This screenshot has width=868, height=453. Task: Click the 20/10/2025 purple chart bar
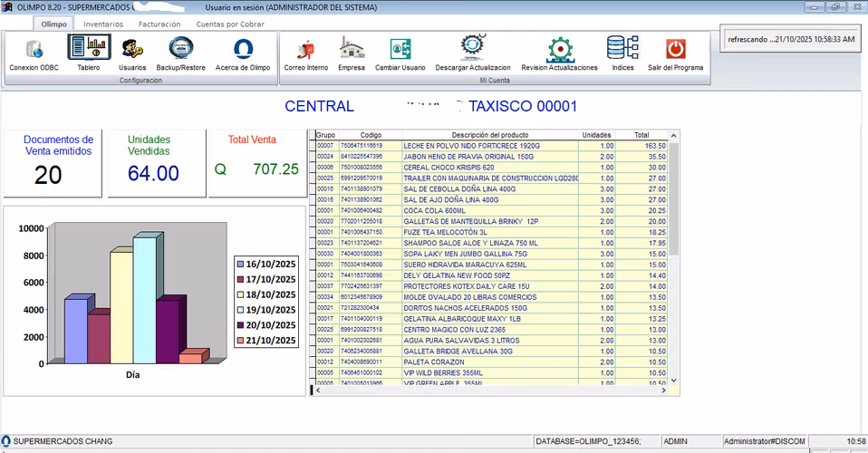[169, 332]
